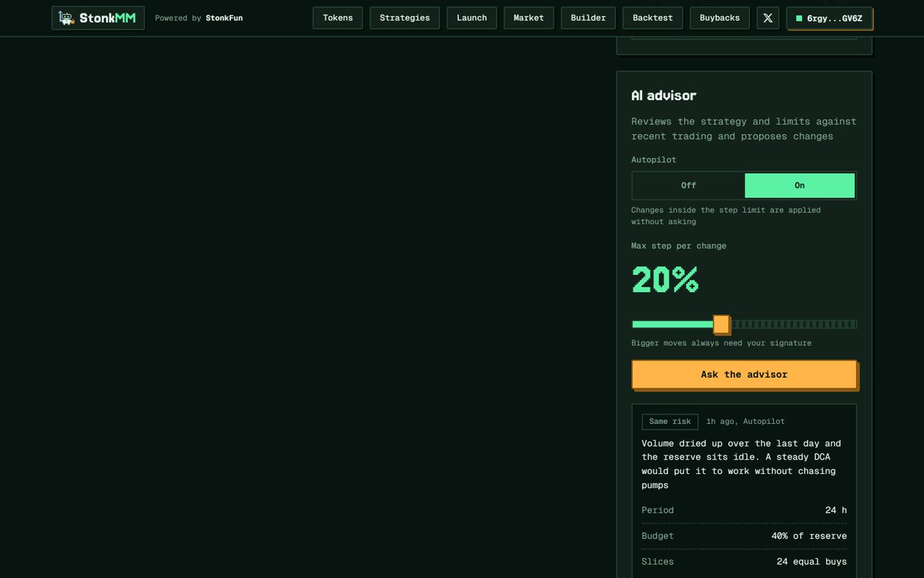
Task: Set Autopilot to On
Action: (x=799, y=186)
